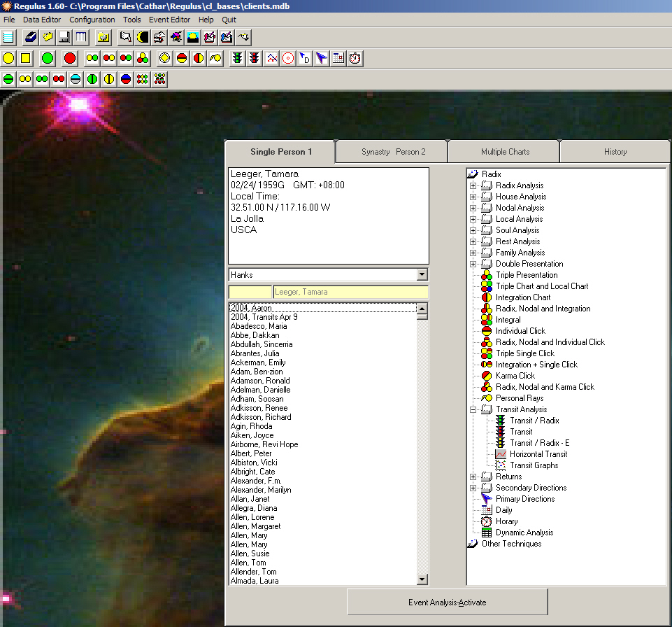The width and height of the screenshot is (672, 627).
Task: Switch to the Synastry Person 2 tab
Action: pyautogui.click(x=393, y=152)
